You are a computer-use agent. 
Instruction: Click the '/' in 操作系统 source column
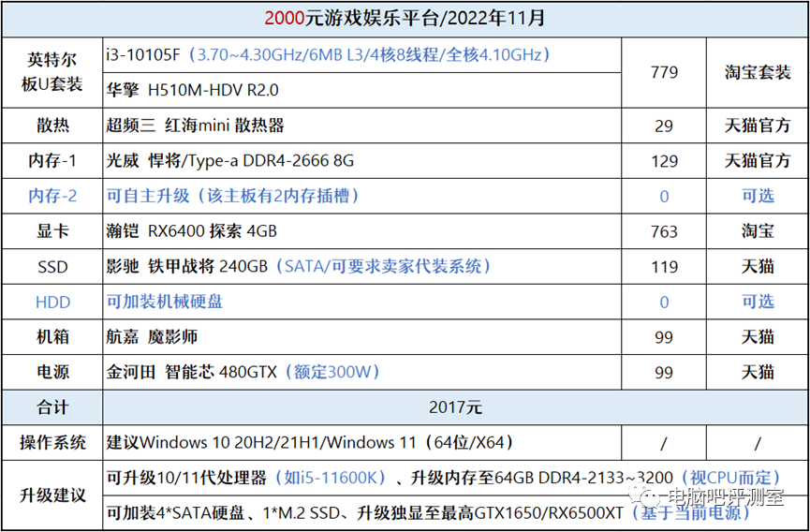pyautogui.click(x=758, y=443)
